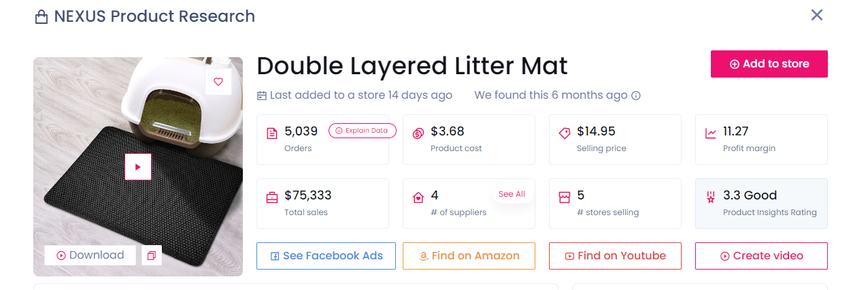Find this product on Youtube
Viewport: 868px width, 290px height.
(614, 256)
